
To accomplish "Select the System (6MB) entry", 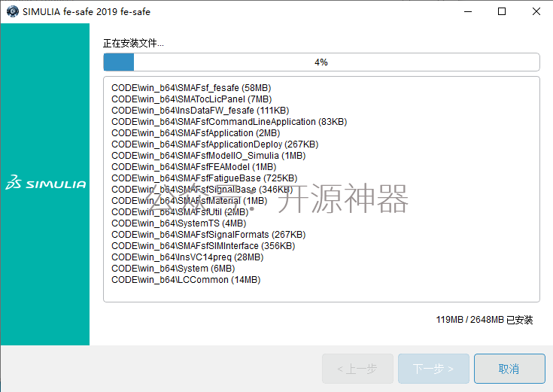I will click(x=173, y=269).
